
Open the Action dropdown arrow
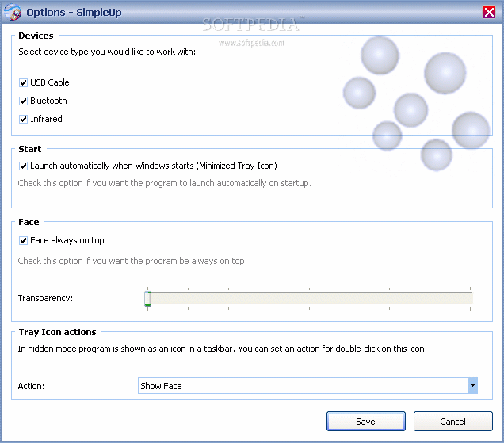(x=472, y=386)
